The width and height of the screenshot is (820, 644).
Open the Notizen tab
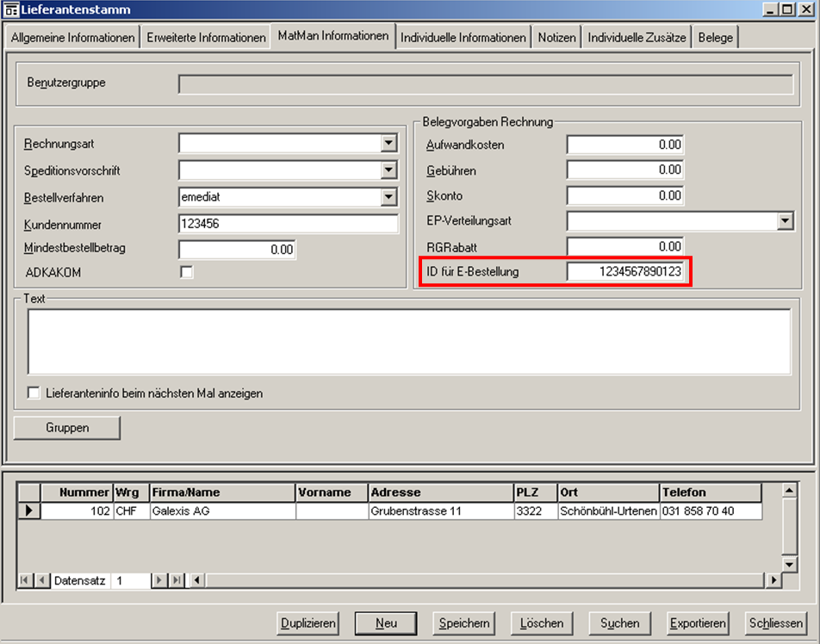point(556,38)
